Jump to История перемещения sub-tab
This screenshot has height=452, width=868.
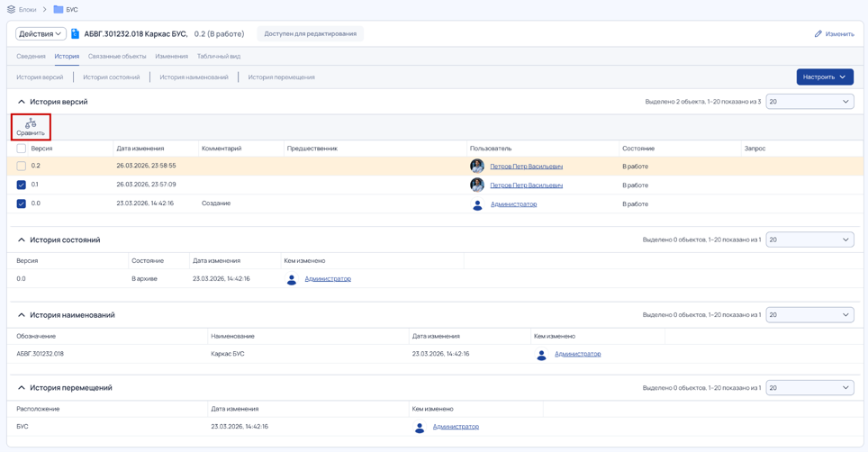click(x=281, y=77)
